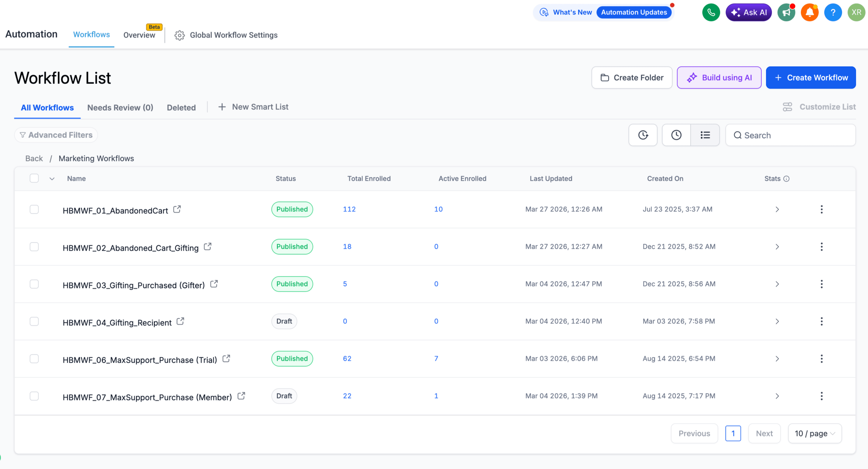The width and height of the screenshot is (868, 469).
Task: Open the megaphone announcements icon
Action: [786, 12]
